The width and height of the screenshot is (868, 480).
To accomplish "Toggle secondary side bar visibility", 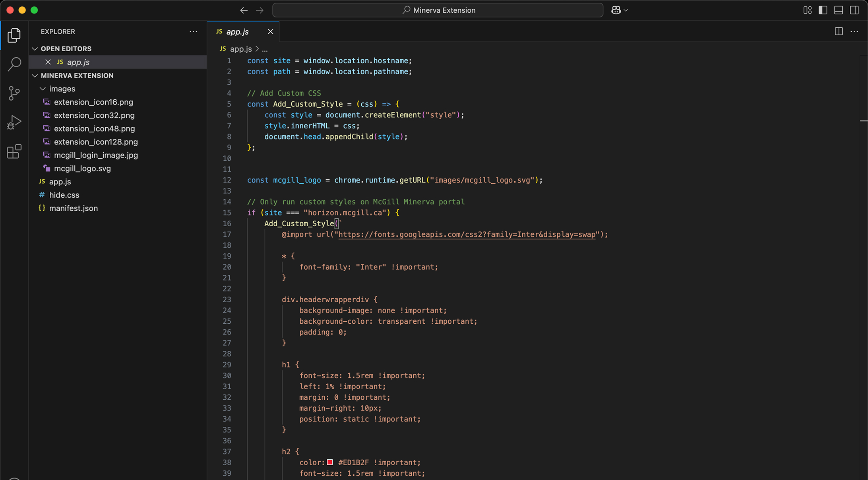I will point(854,10).
